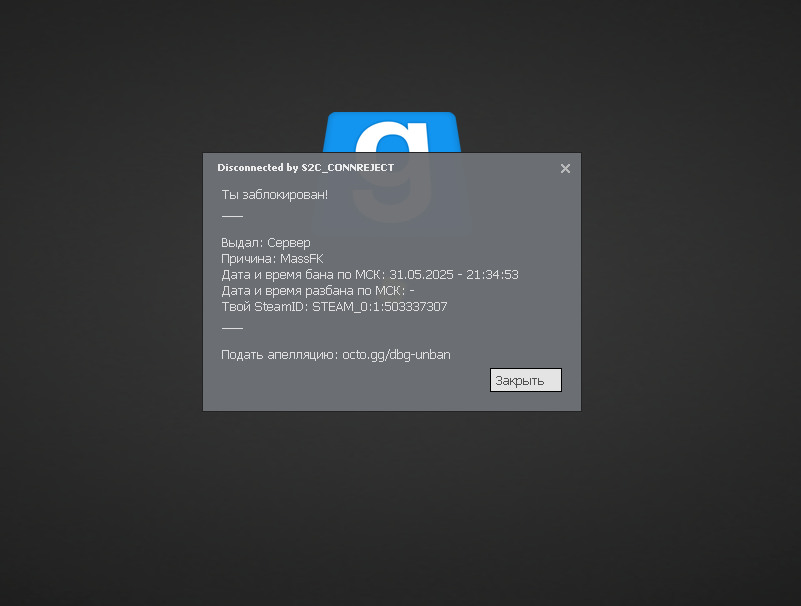Image resolution: width=801 pixels, height=606 pixels.
Task: Click the separator dash above the appeal line
Action: point(232,328)
